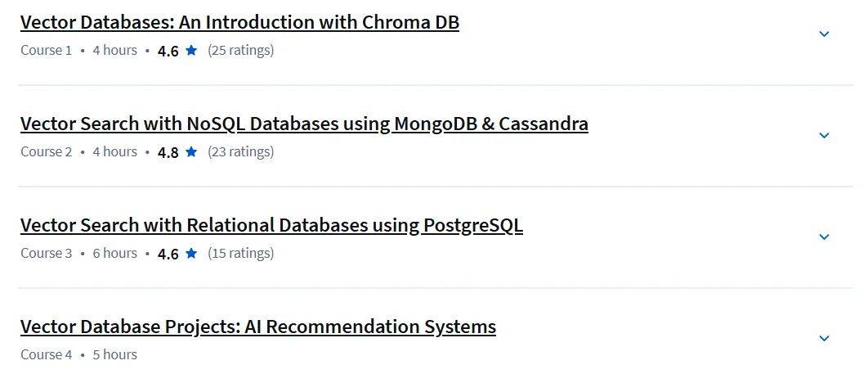Image resolution: width=868 pixels, height=374 pixels.
Task: Expand the MongoDB & Cassandra course chevron
Action: (x=824, y=136)
